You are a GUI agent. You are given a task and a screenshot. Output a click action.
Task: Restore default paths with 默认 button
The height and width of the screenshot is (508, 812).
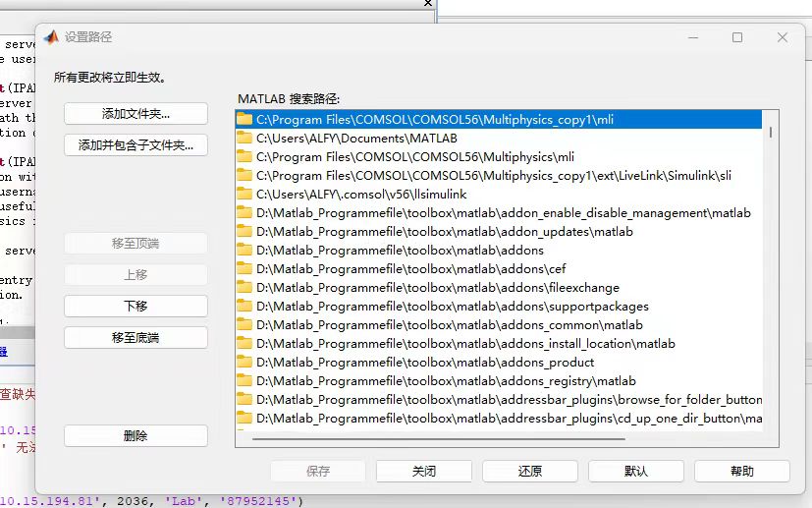click(x=635, y=472)
